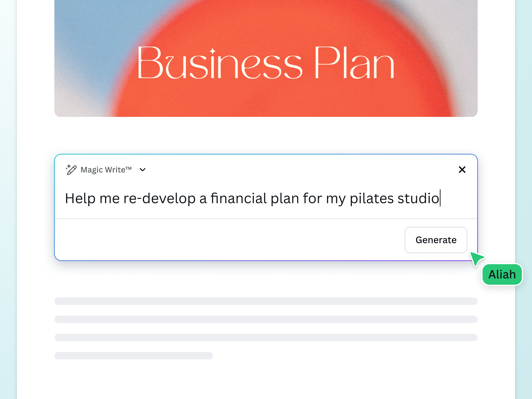Close the Magic Write prompt box
532x399 pixels.
[462, 170]
